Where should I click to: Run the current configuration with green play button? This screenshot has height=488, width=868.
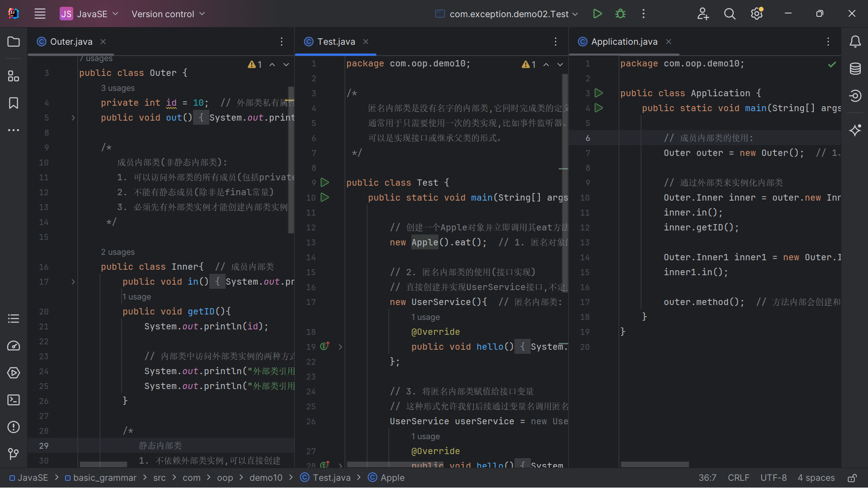[x=597, y=14]
